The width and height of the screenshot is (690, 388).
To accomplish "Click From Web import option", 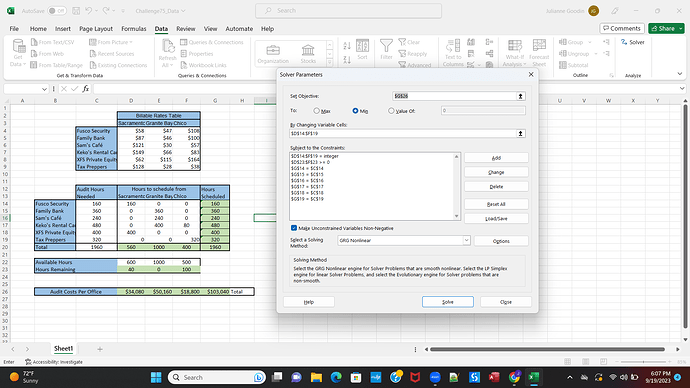I will [x=47, y=54].
